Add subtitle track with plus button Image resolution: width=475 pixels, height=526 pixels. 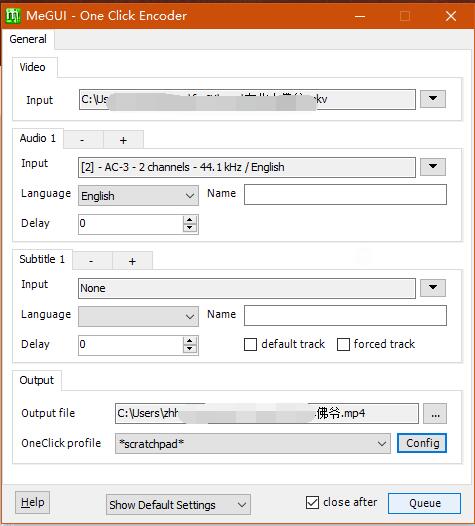coord(133,261)
